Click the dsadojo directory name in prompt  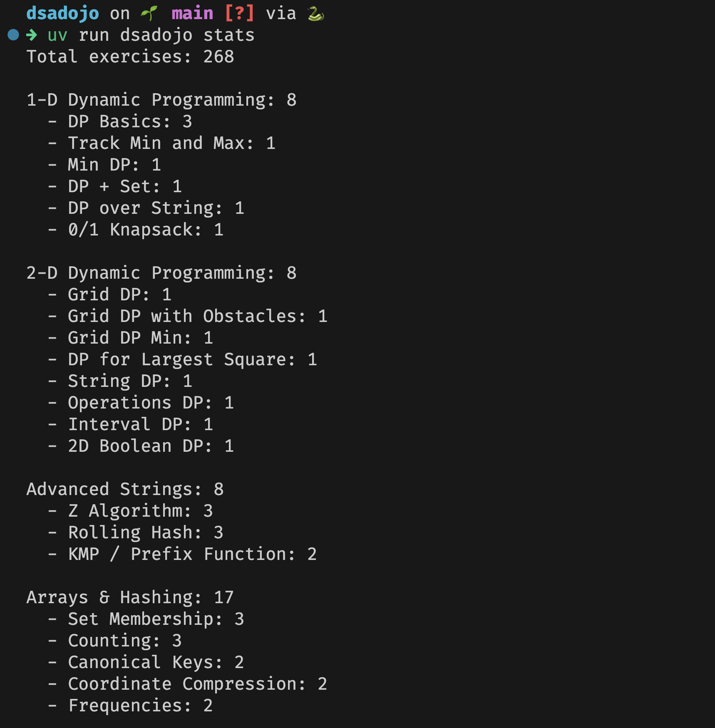pyautogui.click(x=62, y=13)
